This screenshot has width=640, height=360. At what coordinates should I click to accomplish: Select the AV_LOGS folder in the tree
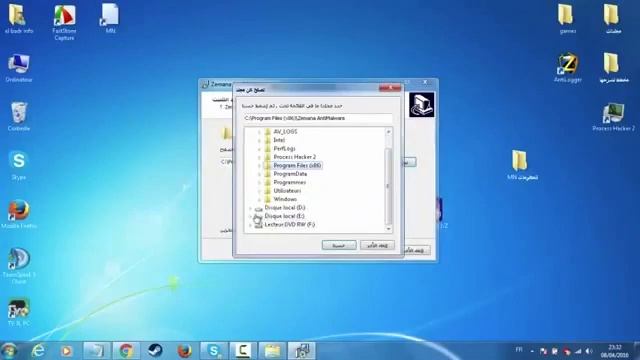click(285, 131)
